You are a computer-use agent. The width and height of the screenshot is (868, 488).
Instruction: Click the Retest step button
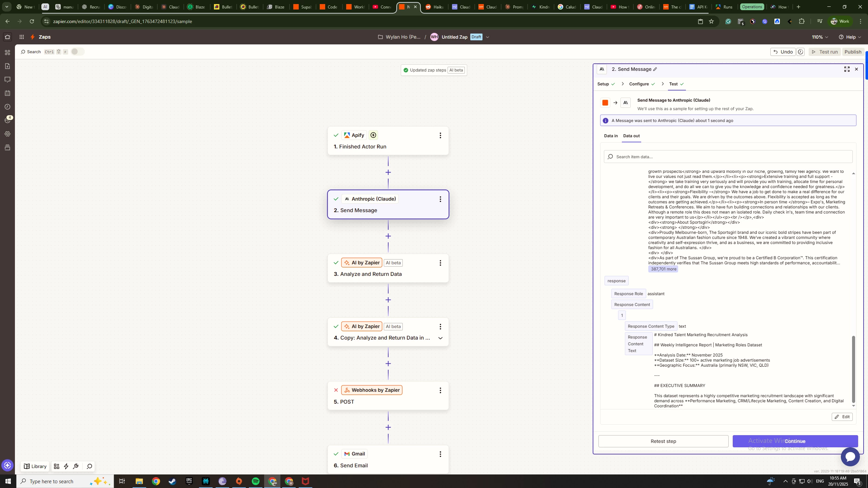point(663,441)
